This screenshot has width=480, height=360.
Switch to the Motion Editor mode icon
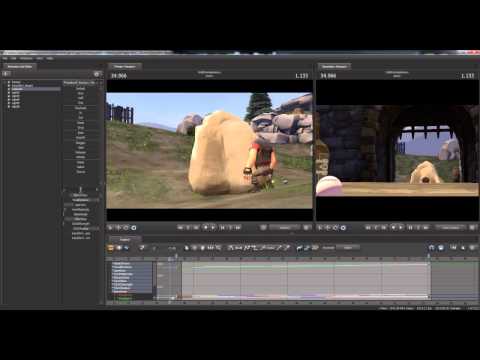(x=119, y=248)
